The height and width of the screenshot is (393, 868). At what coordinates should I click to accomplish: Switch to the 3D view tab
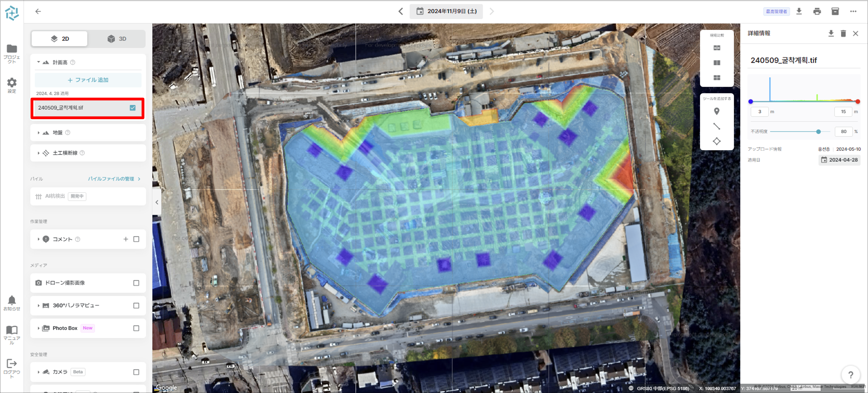[x=117, y=39]
